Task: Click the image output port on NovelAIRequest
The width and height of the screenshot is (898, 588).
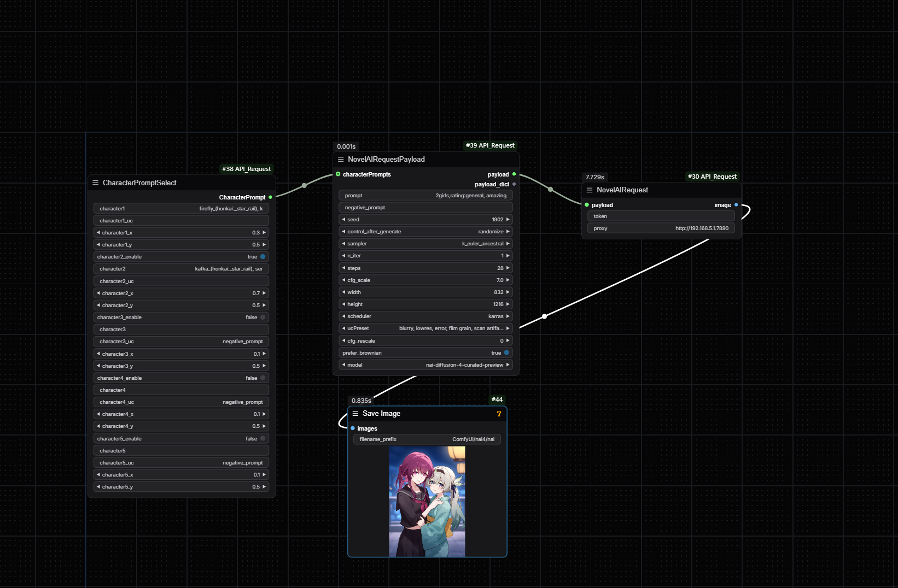Action: tap(736, 205)
